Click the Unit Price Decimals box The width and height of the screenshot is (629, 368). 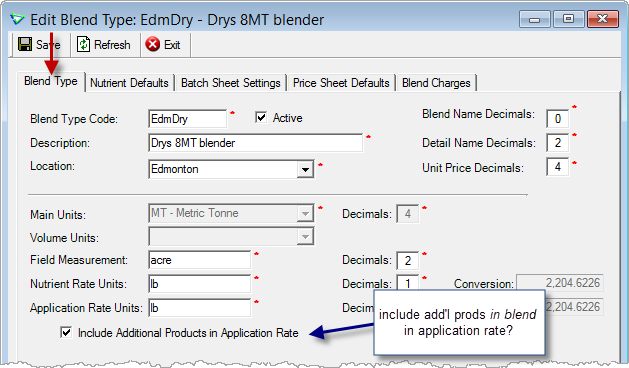pos(558,167)
